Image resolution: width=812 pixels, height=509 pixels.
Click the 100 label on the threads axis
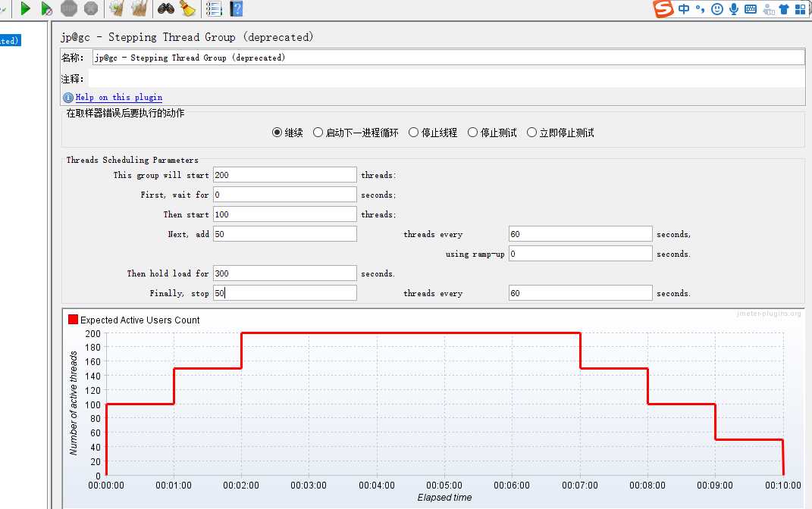pos(92,404)
